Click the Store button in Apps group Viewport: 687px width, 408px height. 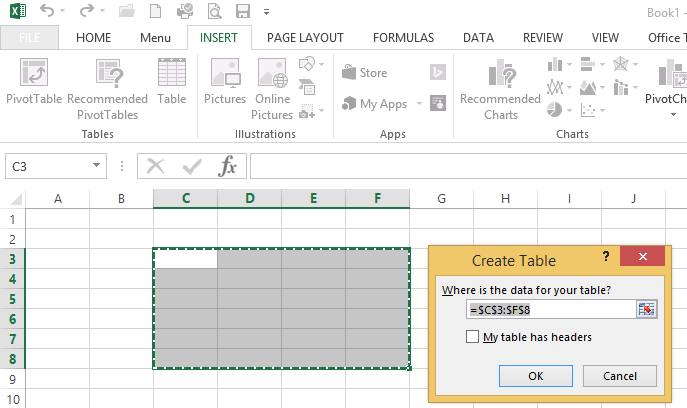tap(365, 72)
